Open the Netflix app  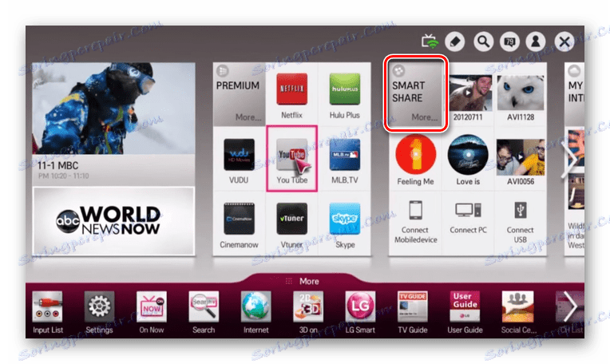point(291,95)
